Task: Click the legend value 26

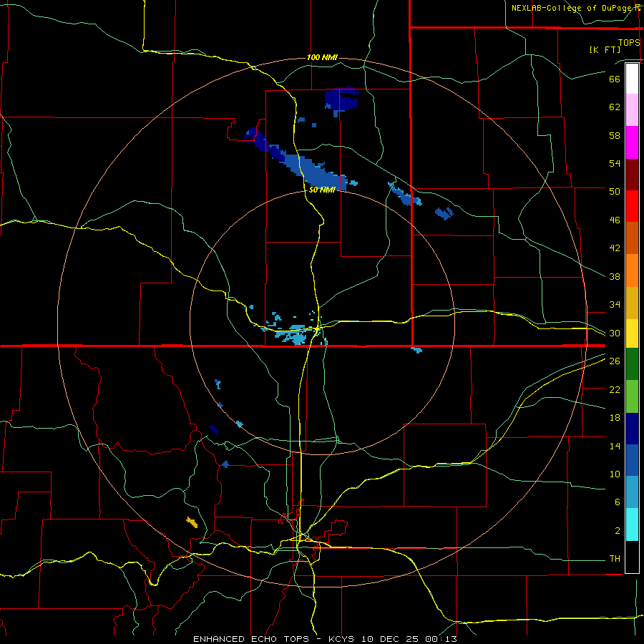Action: click(x=615, y=361)
